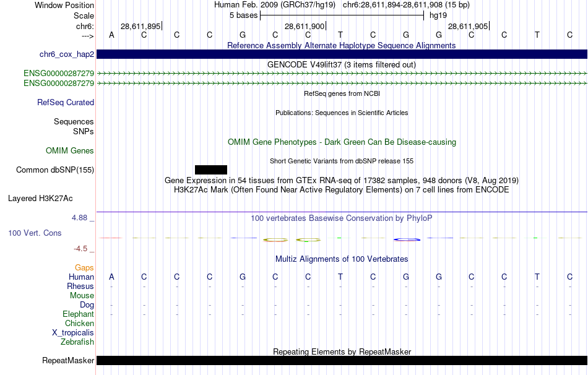
Task: Click the Human Feb. 2009 (GRCh37/hg19) text
Action: point(275,5)
